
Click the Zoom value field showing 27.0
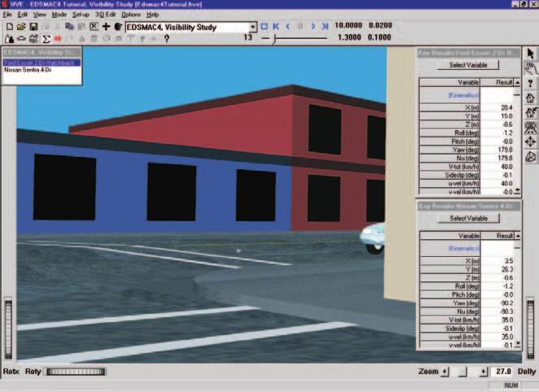[503, 372]
